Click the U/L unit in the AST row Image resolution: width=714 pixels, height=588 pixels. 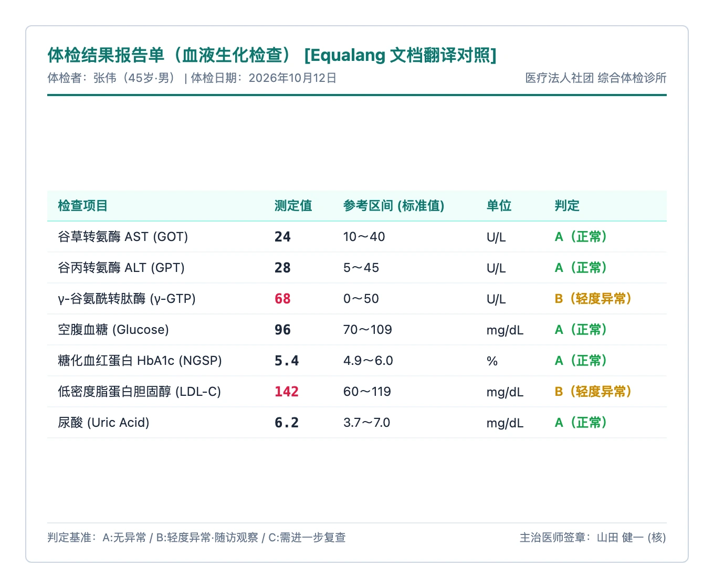tap(496, 237)
